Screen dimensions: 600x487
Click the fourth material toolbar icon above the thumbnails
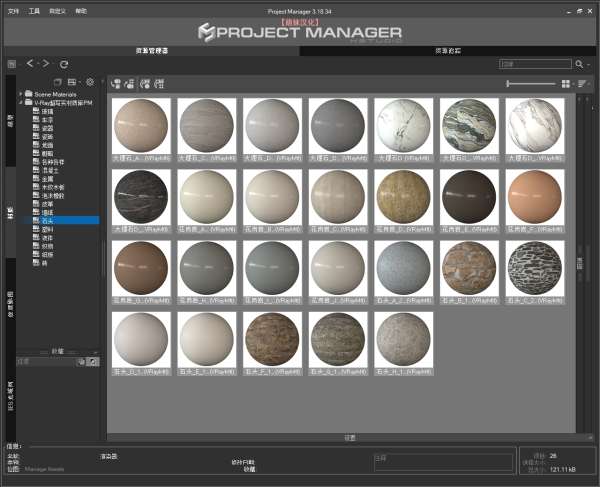click(159, 83)
